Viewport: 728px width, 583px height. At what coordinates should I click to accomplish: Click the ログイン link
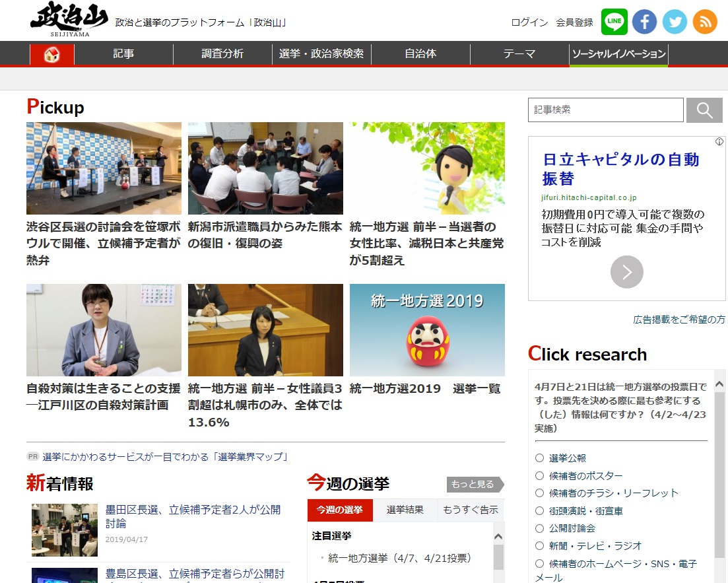coord(529,22)
